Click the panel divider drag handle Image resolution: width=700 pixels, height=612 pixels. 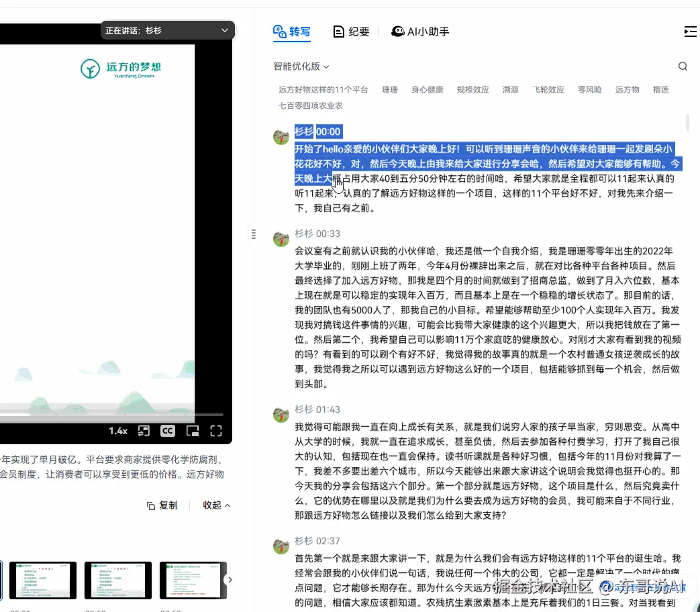[x=254, y=234]
